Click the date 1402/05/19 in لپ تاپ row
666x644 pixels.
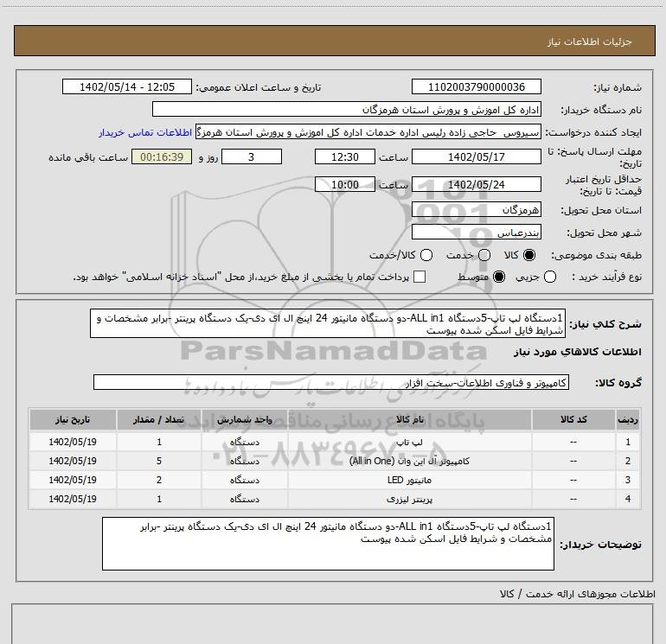pos(73,442)
